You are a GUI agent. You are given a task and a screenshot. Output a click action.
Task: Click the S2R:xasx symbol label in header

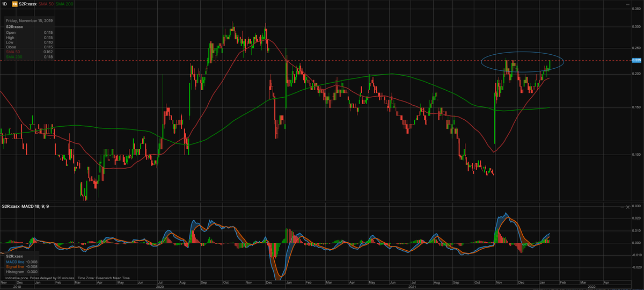pyautogui.click(x=27, y=4)
